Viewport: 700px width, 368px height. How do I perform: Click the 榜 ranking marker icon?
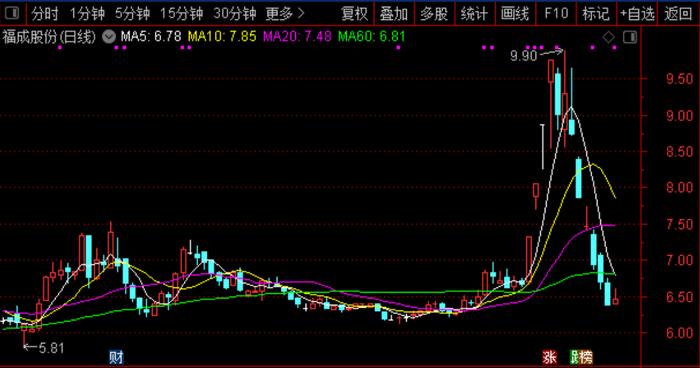click(585, 357)
